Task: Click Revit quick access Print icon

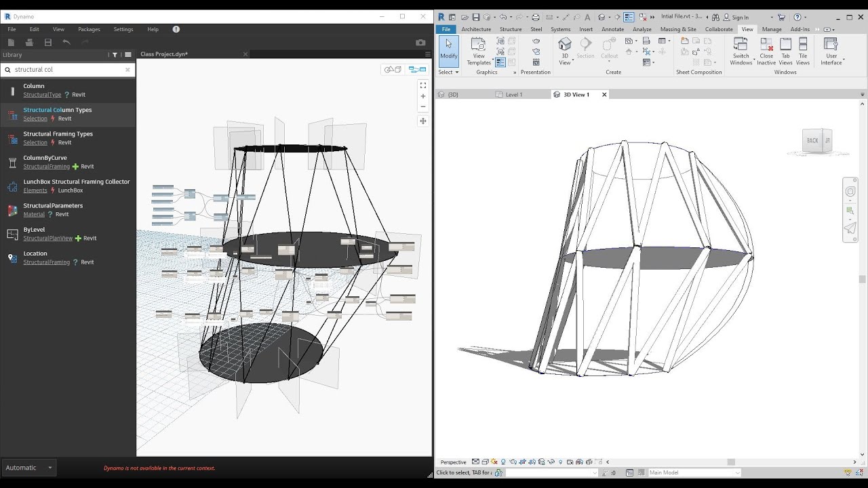Action: click(536, 17)
